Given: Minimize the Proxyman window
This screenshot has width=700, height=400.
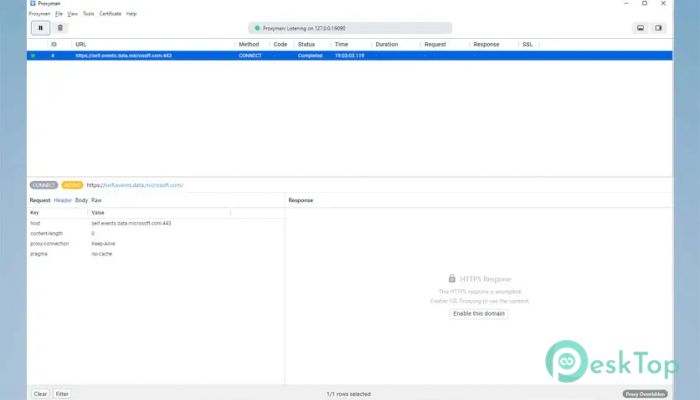Looking at the screenshot, I should click(626, 3).
